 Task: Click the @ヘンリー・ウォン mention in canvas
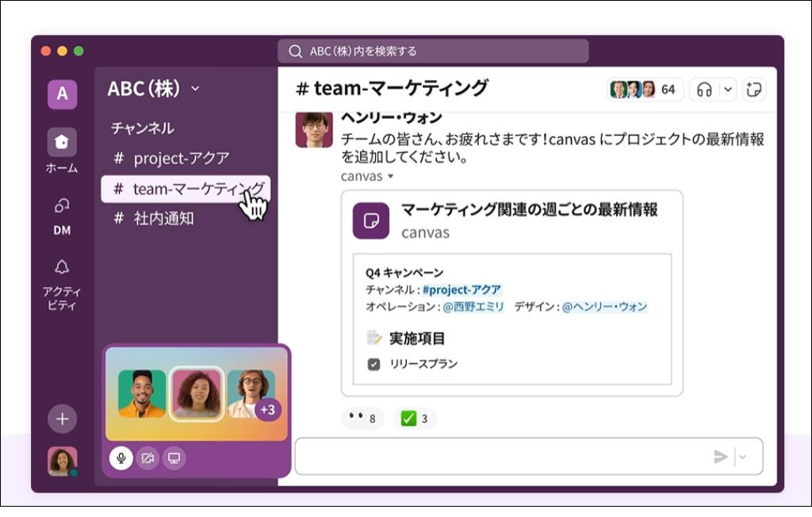[x=605, y=307]
